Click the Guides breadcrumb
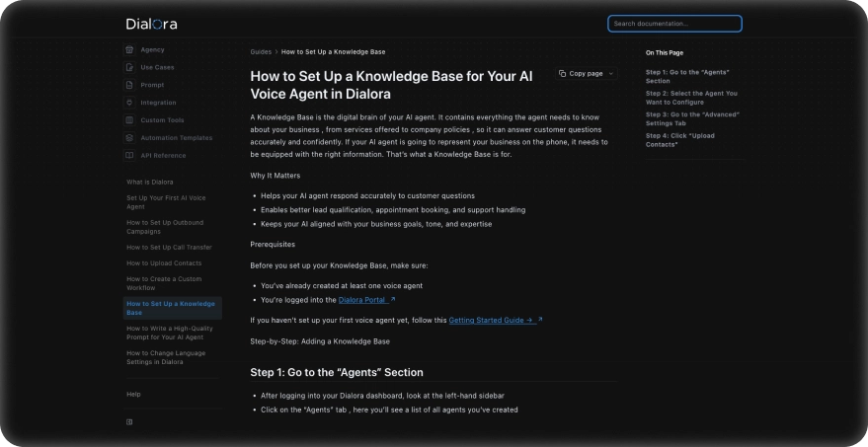868x447 pixels. click(261, 51)
